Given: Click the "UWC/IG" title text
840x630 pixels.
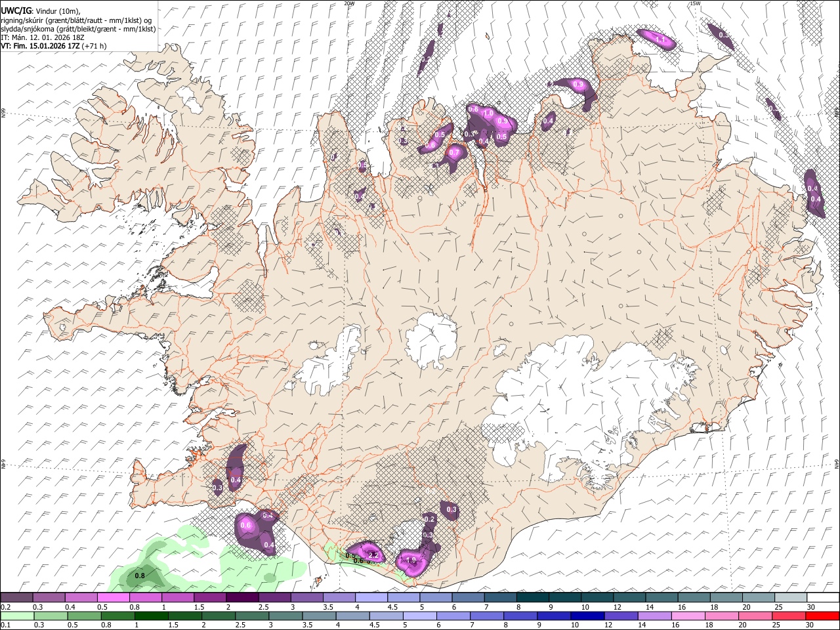Looking at the screenshot, I should (16, 10).
